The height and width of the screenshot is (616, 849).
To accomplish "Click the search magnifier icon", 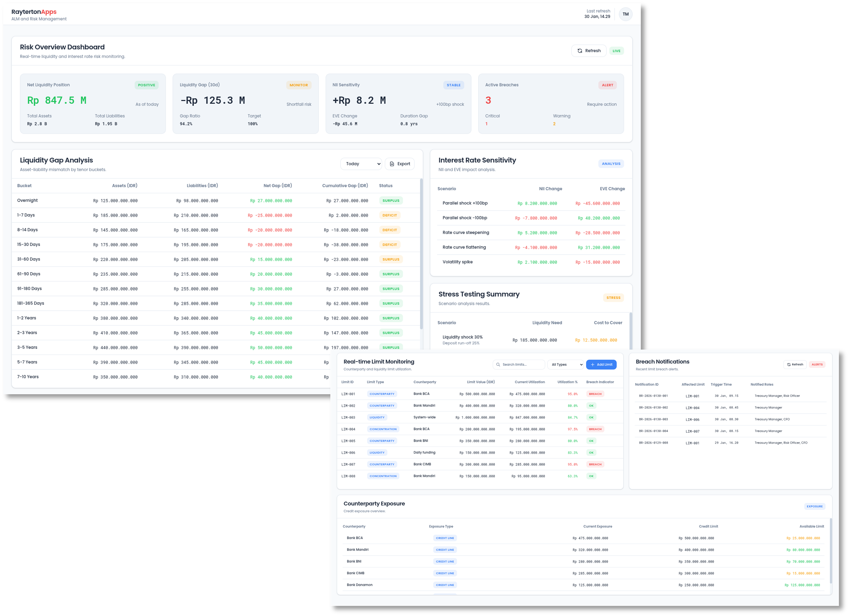I will 498,364.
